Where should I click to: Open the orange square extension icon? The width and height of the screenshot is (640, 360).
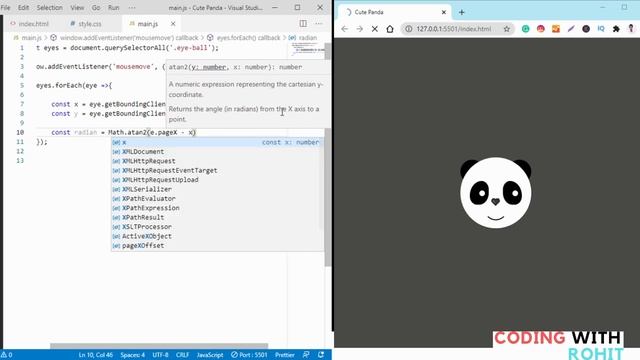tap(556, 29)
